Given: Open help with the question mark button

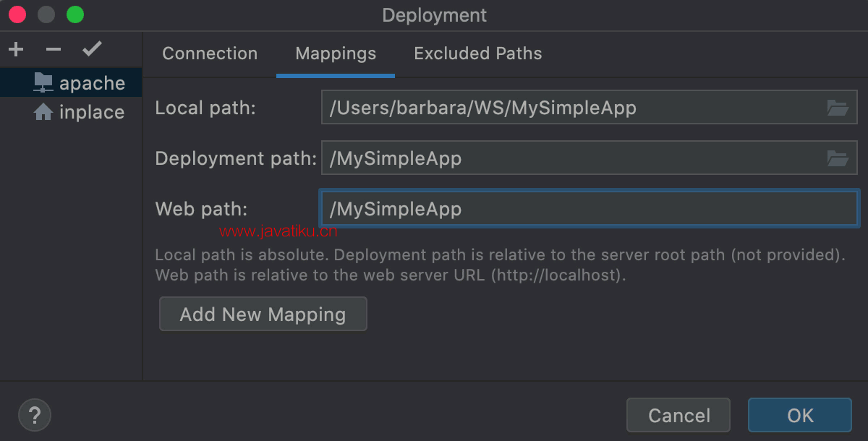Looking at the screenshot, I should pos(34,416).
